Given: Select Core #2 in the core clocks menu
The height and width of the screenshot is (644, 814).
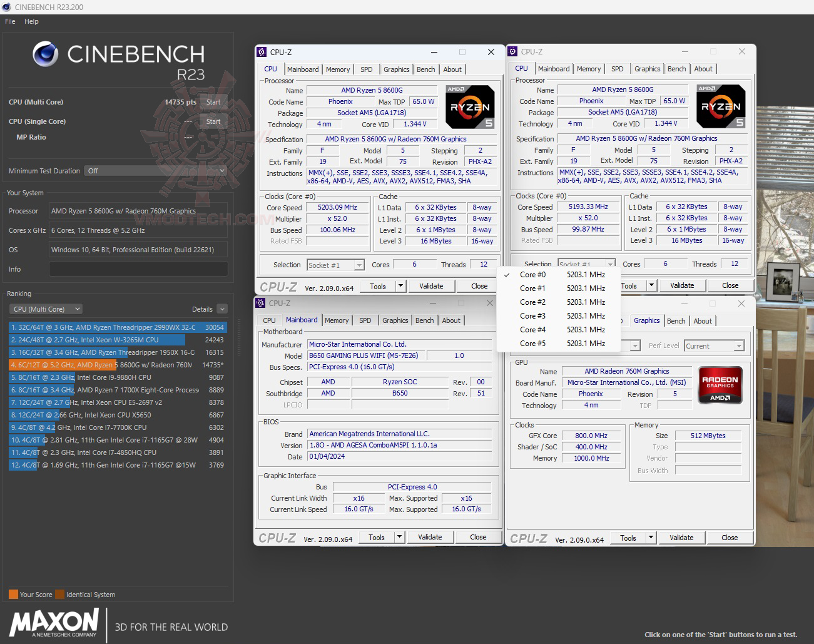Looking at the screenshot, I should (x=558, y=302).
